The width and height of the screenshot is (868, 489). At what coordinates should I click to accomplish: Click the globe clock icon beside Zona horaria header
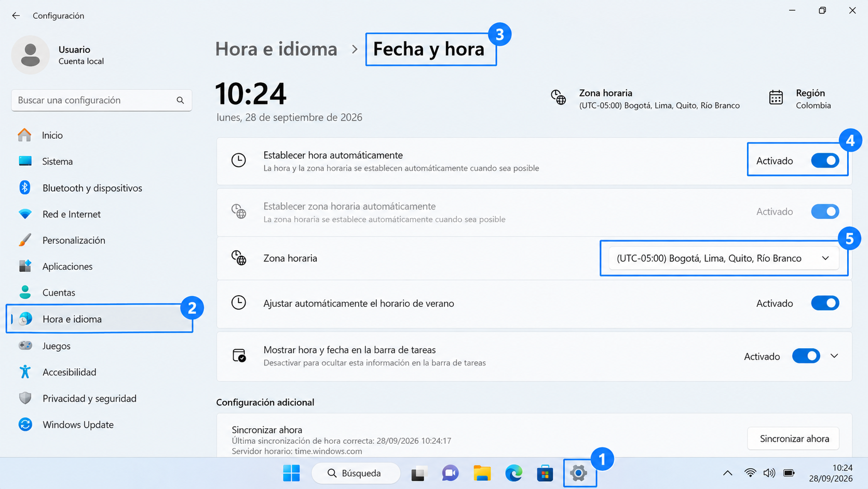tap(559, 97)
